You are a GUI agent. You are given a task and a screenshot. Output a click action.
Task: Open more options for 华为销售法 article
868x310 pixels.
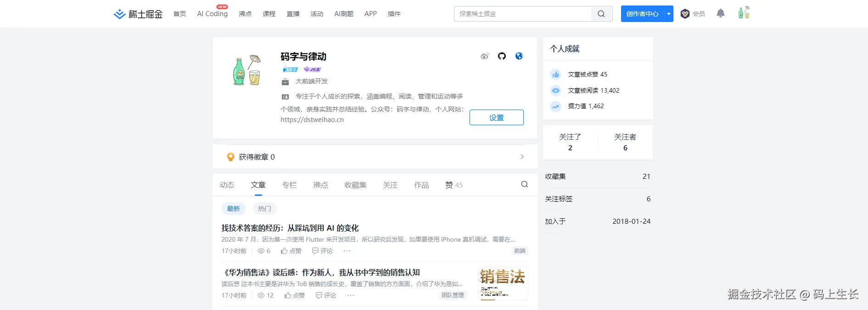[351, 295]
